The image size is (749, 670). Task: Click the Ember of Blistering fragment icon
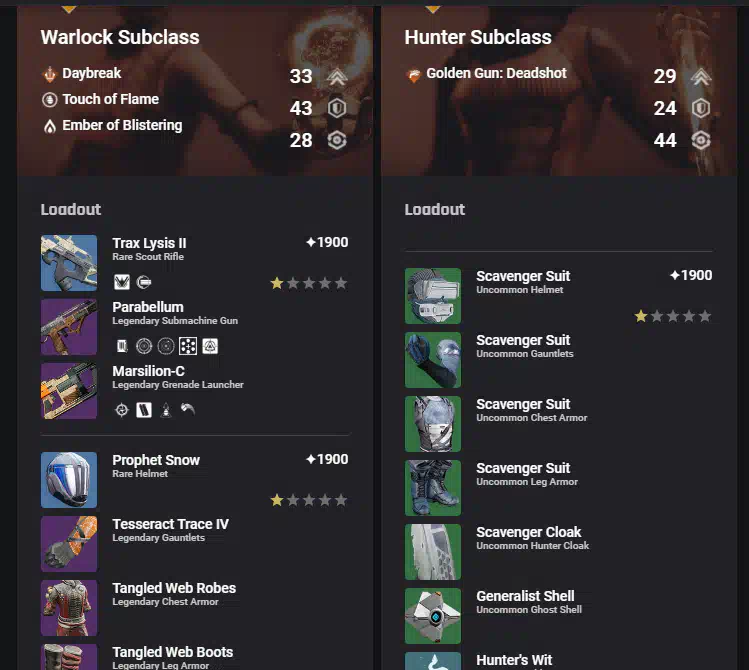pos(50,126)
